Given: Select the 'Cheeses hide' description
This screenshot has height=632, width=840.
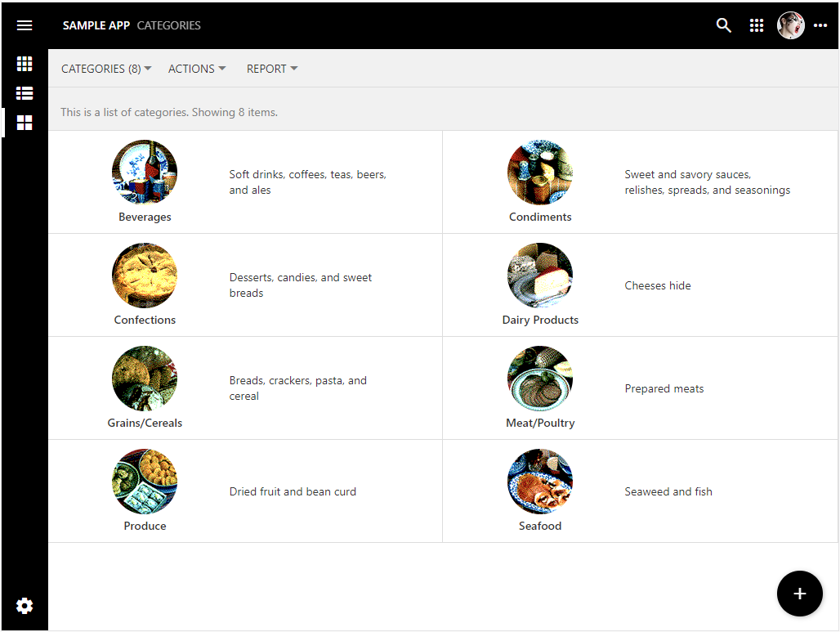Looking at the screenshot, I should [657, 285].
